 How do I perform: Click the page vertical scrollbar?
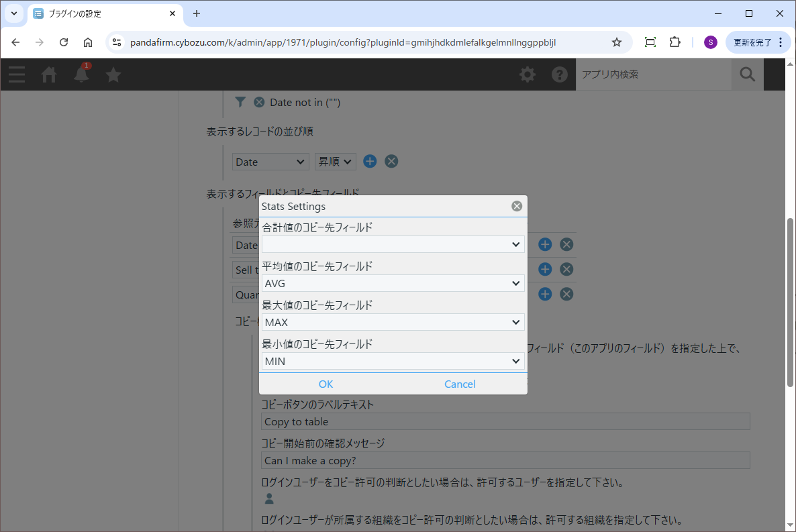point(790,302)
